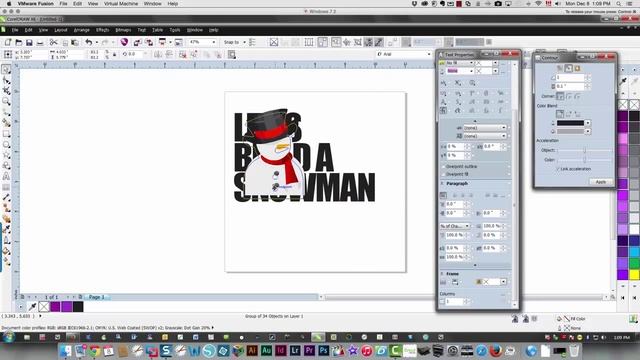Screen dimensions: 640x360
Task: Open Photoshop from the macOS dock
Action: [x=324, y=351]
